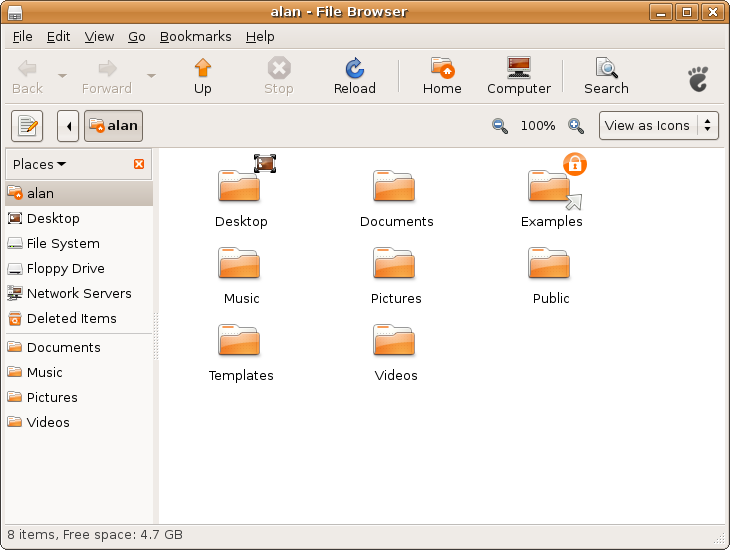Close the Places side pane
The width and height of the screenshot is (730, 550).
point(139,164)
